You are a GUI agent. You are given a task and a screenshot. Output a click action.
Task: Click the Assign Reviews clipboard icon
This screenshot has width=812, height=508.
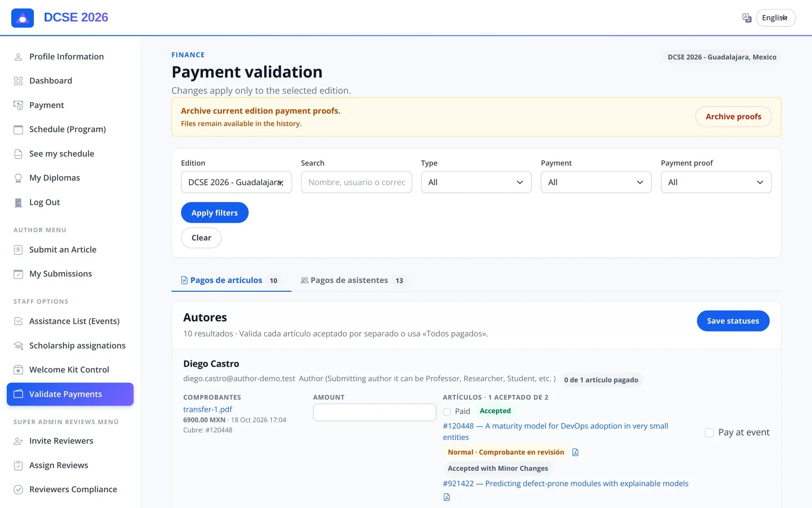[x=18, y=466]
